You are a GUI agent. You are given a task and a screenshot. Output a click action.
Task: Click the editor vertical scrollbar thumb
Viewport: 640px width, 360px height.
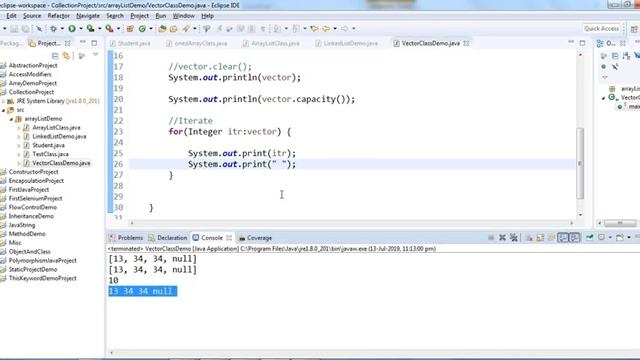pos(580,163)
